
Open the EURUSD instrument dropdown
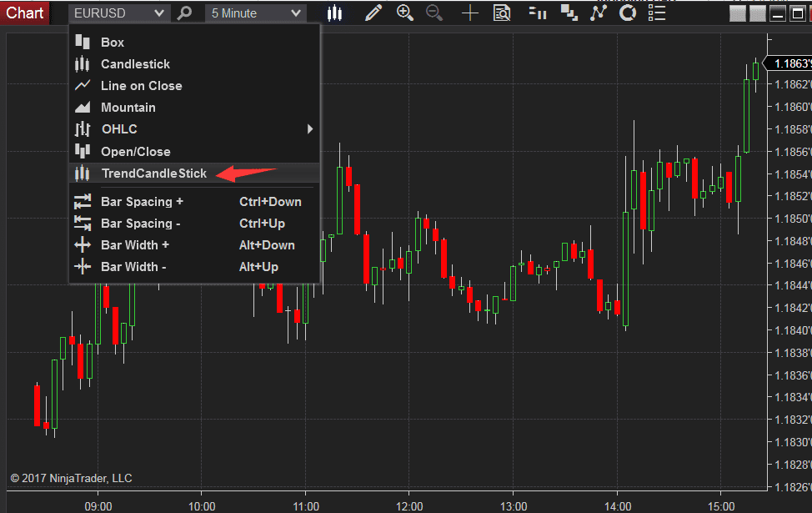pos(119,13)
